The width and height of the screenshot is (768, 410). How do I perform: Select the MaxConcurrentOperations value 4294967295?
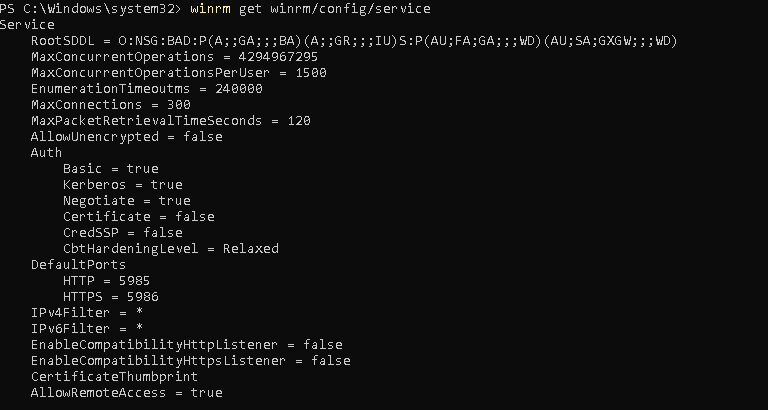[x=278, y=57]
